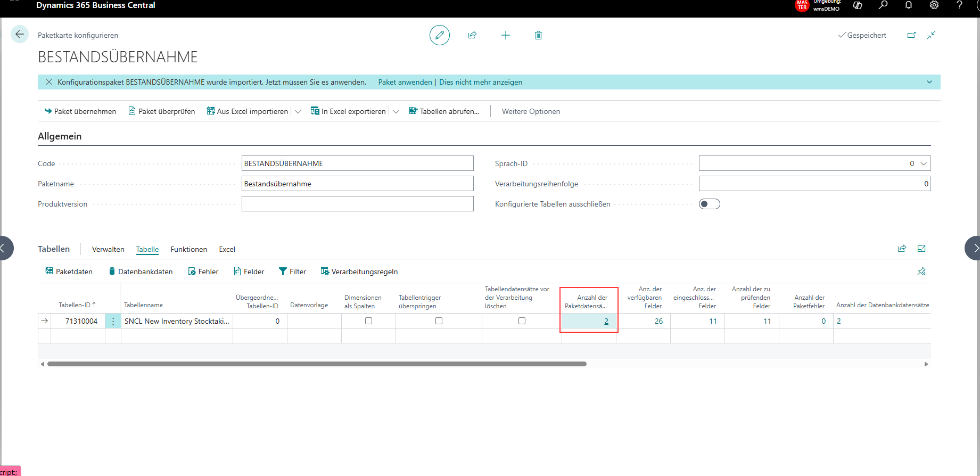Open the help question mark icon

click(959, 5)
